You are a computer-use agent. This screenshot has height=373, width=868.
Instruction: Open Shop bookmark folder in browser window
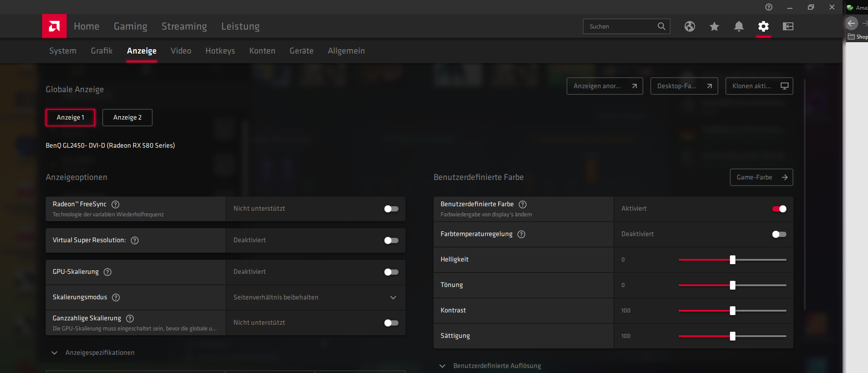click(x=858, y=37)
